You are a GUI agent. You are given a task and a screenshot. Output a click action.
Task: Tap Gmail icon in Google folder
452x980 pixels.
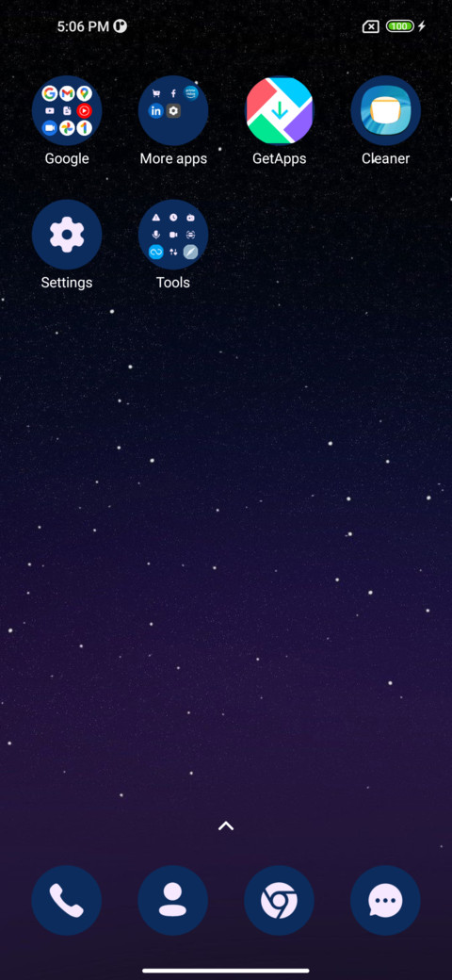67,93
